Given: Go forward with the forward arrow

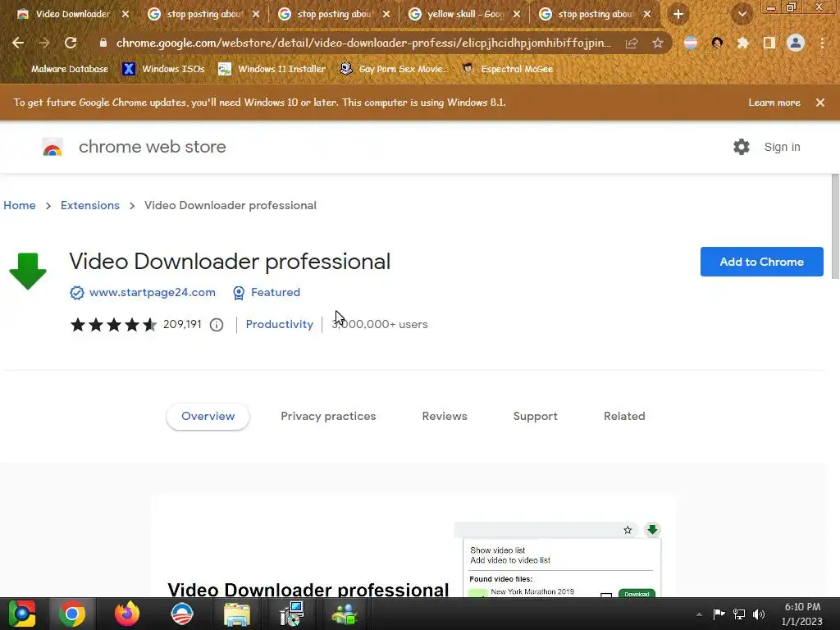Looking at the screenshot, I should click(x=44, y=43).
